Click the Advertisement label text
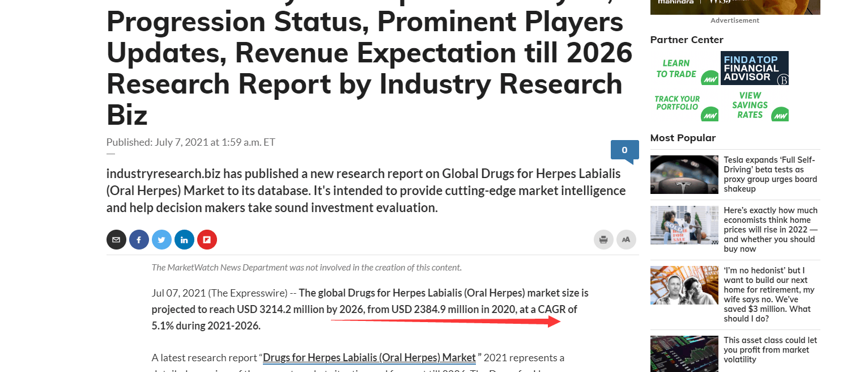 [x=735, y=20]
